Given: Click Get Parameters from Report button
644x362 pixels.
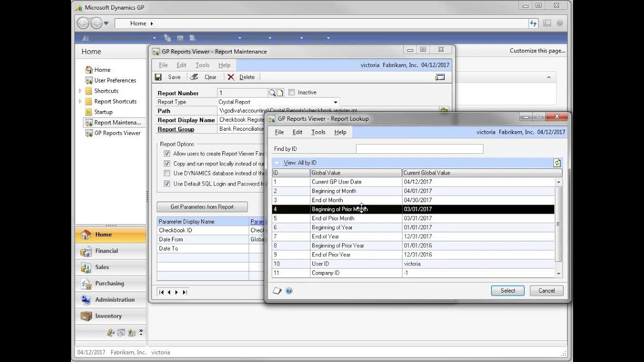Looking at the screenshot, I should 202,207.
